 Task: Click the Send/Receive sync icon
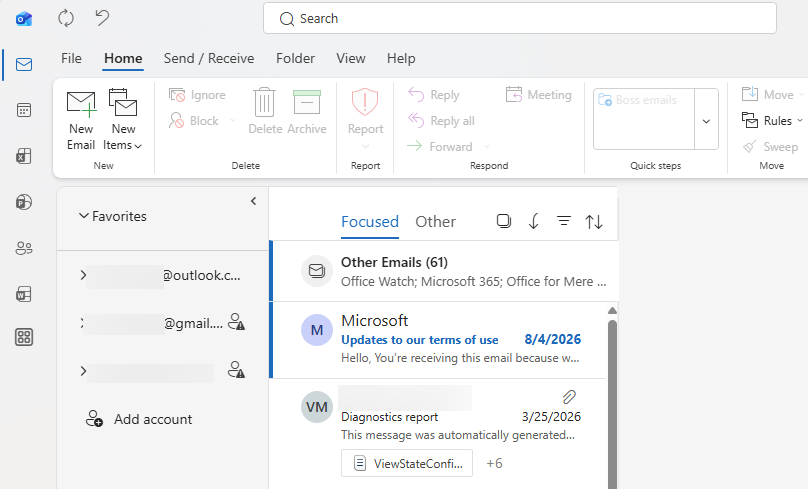[x=66, y=18]
